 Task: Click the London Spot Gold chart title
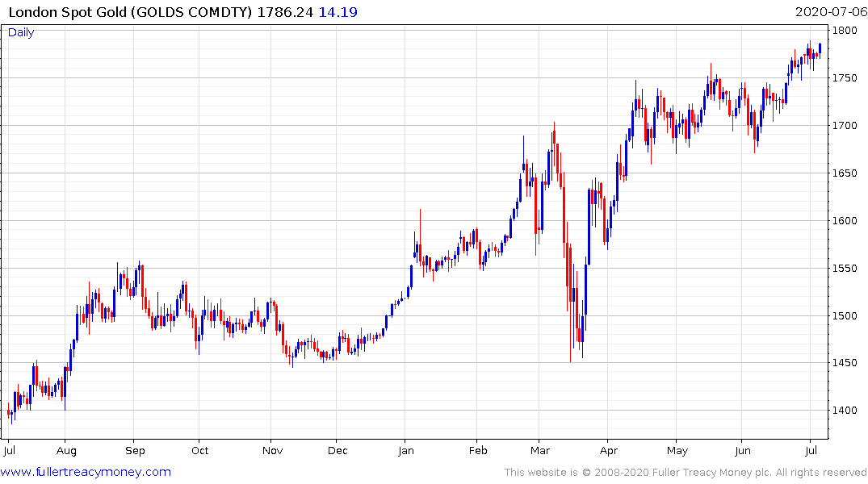click(x=130, y=12)
